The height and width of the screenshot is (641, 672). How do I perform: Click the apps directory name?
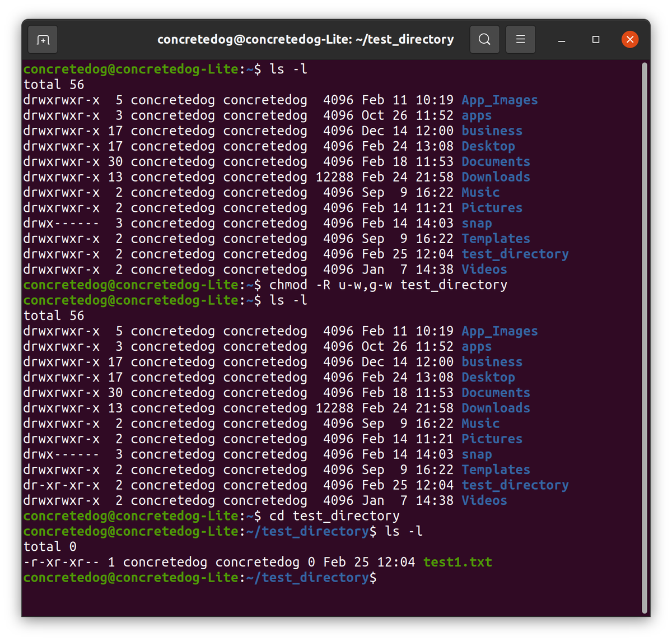pos(477,115)
